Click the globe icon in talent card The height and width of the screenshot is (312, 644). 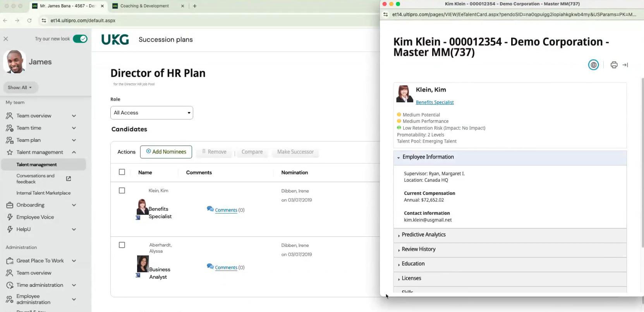[x=593, y=65]
